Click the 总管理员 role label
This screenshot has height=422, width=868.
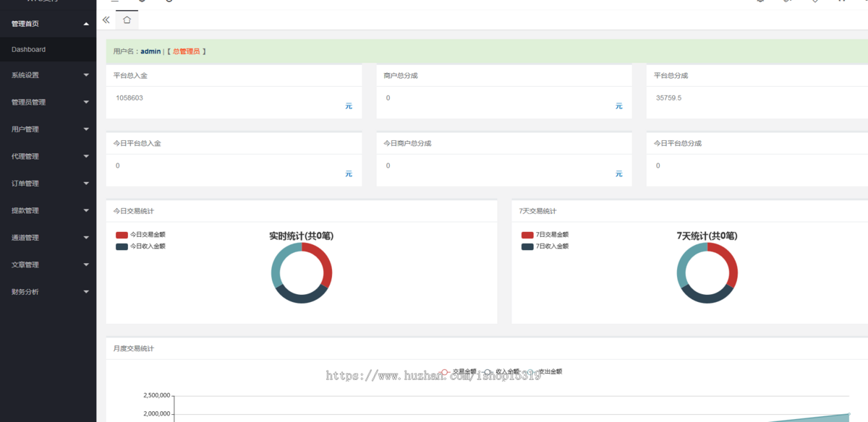click(x=186, y=52)
